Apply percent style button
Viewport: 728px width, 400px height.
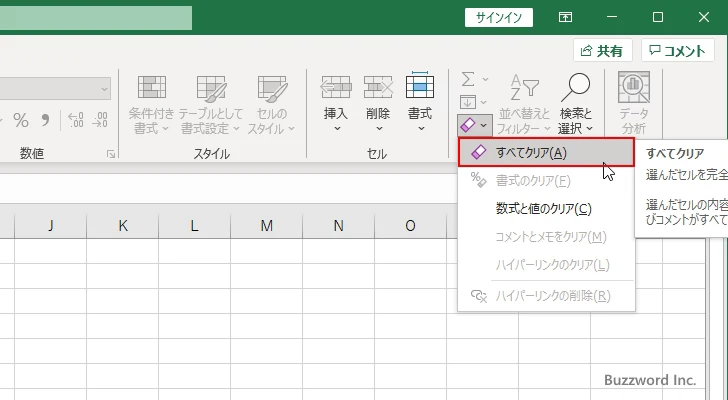(21, 121)
